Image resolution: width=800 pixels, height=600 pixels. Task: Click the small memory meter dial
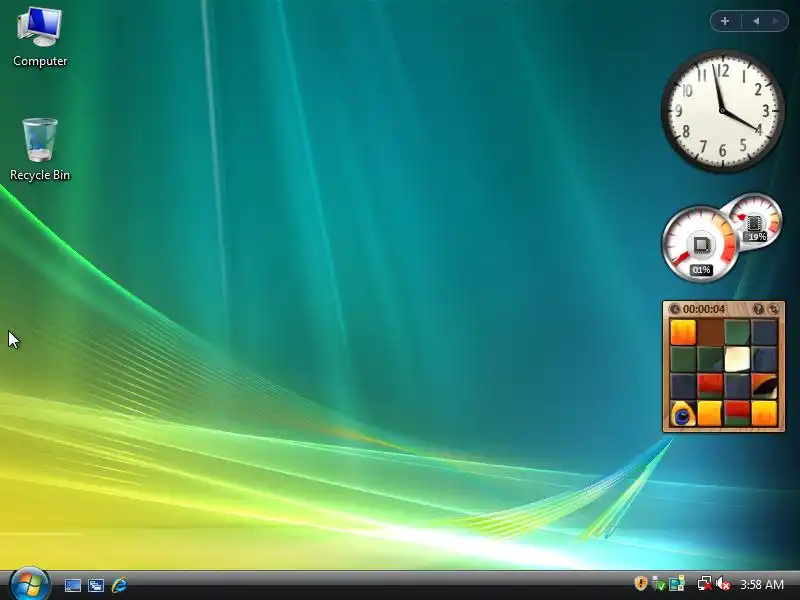point(756,220)
